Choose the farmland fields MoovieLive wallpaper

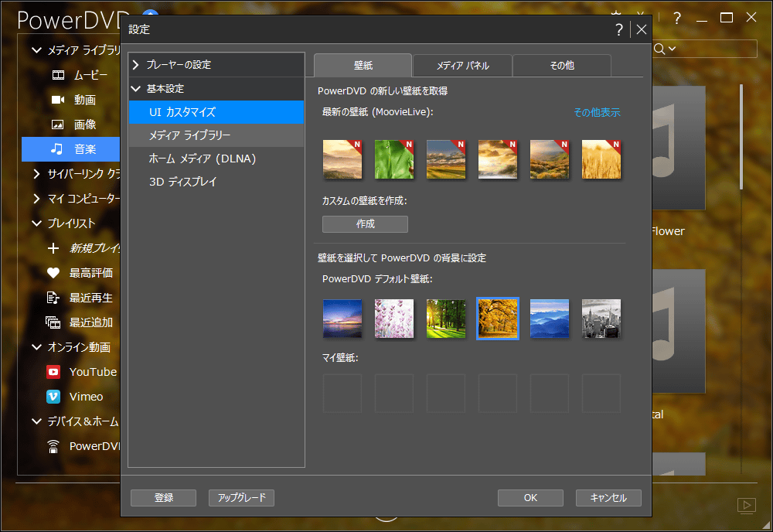pos(446,159)
